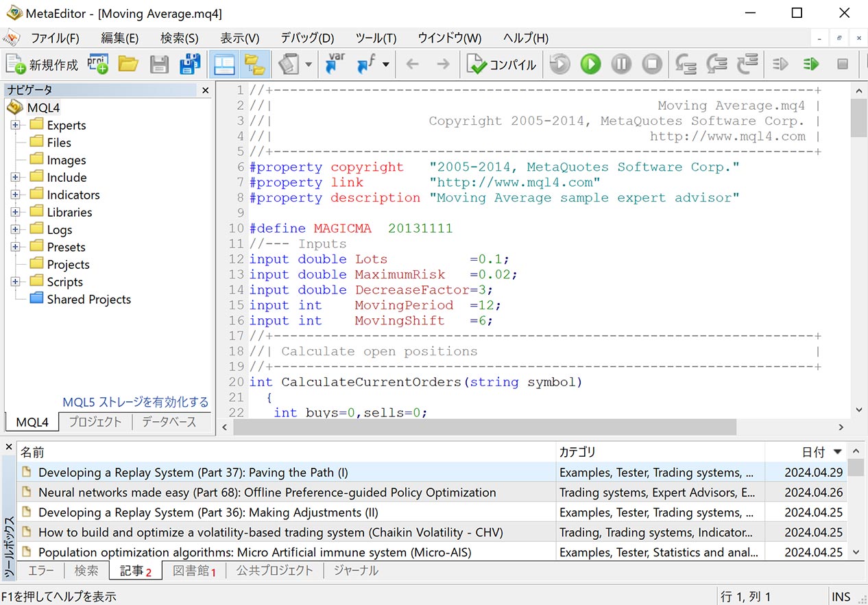This screenshot has height=605, width=868.
Task: Click the go to function icon
Action: tap(365, 64)
